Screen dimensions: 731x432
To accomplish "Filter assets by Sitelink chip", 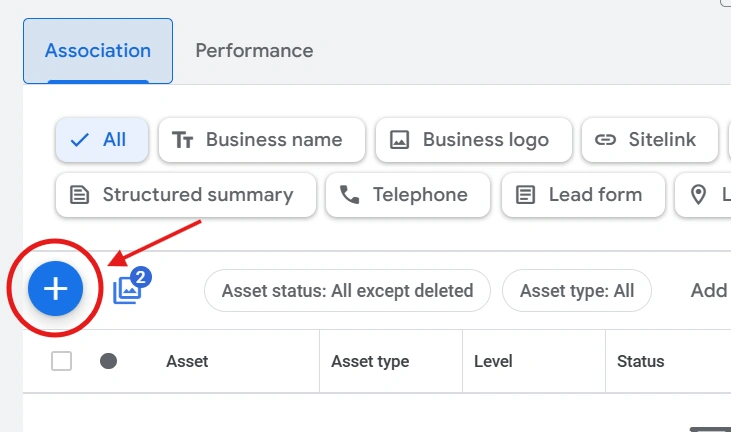I will click(x=649, y=140).
